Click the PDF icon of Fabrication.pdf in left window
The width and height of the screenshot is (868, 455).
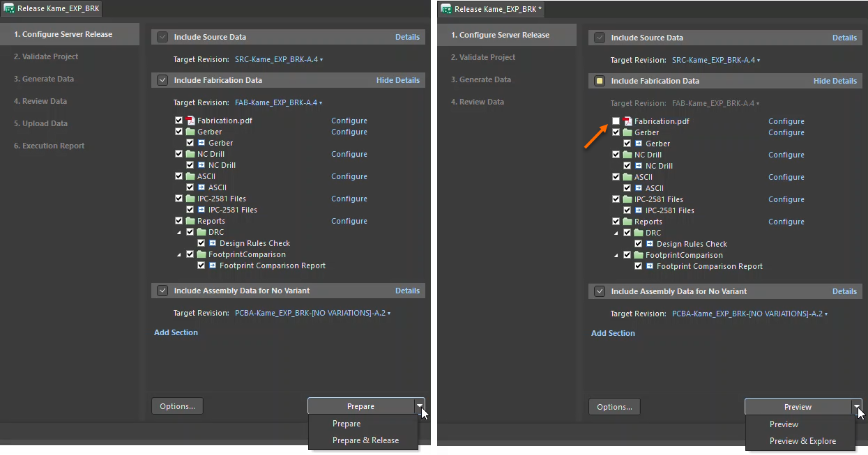(190, 121)
